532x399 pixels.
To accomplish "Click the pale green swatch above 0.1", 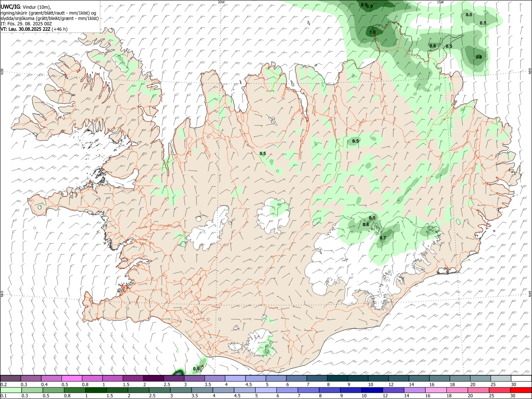I will 11,390.
